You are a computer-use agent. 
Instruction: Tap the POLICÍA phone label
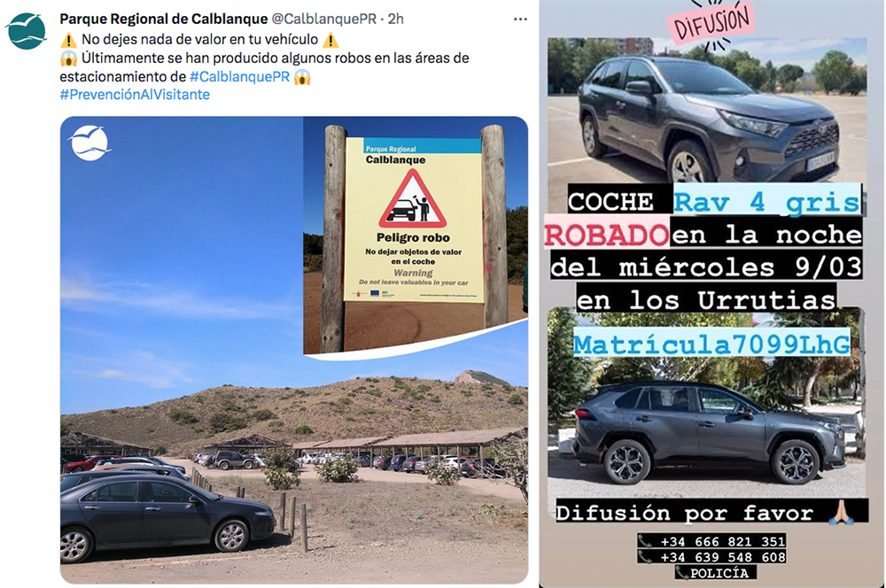pyautogui.click(x=712, y=573)
